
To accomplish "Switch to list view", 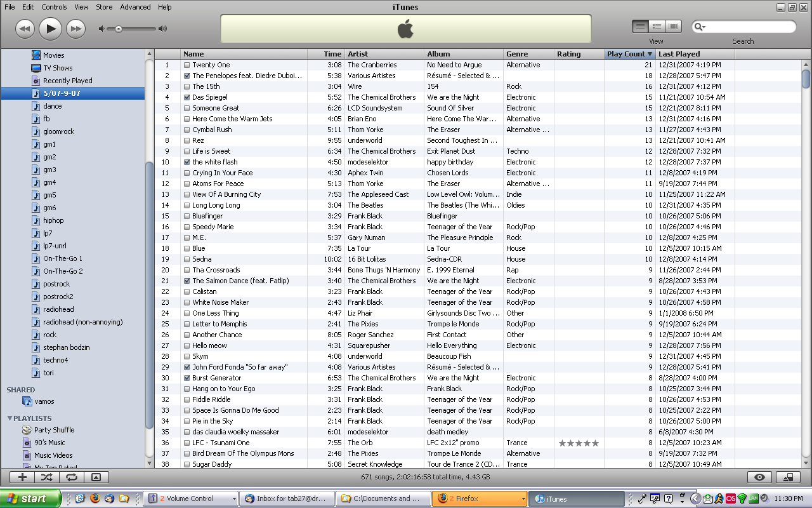I will (x=640, y=27).
